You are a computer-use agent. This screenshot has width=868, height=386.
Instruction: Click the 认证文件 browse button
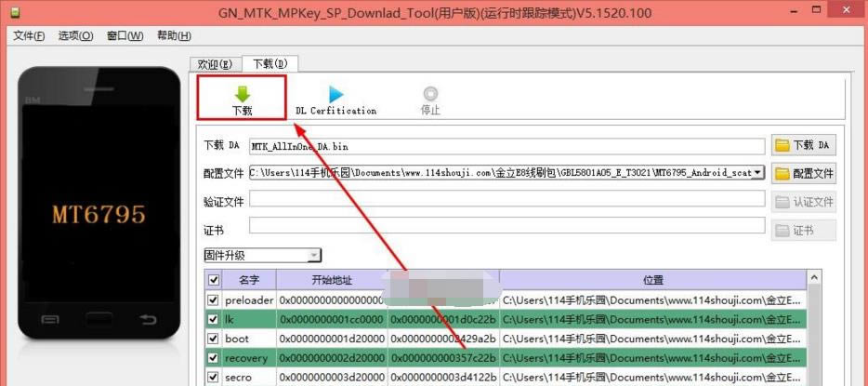click(x=803, y=202)
